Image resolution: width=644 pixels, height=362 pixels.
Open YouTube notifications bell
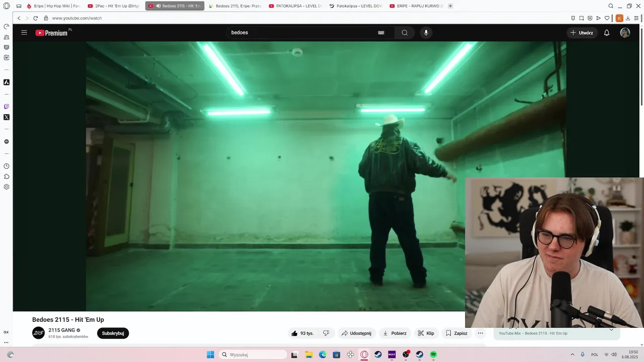[x=607, y=33]
